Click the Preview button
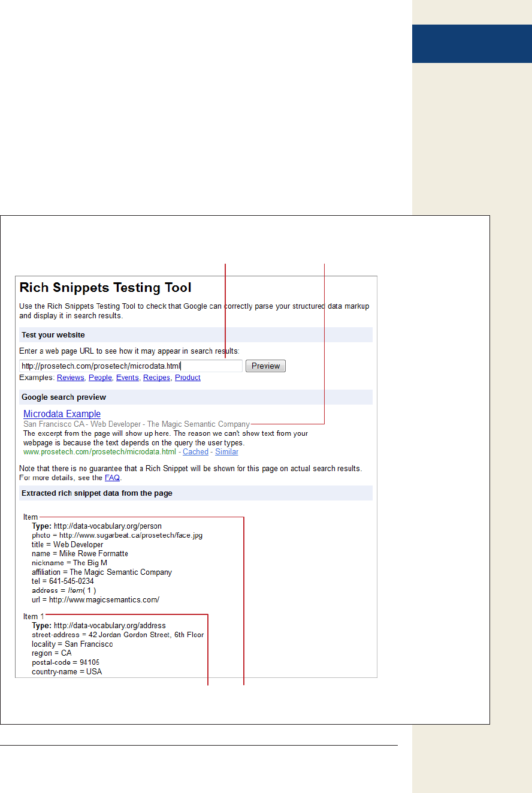 coord(265,366)
